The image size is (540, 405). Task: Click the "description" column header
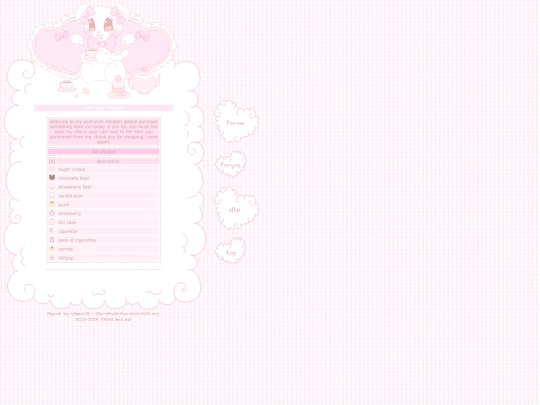tap(108, 161)
